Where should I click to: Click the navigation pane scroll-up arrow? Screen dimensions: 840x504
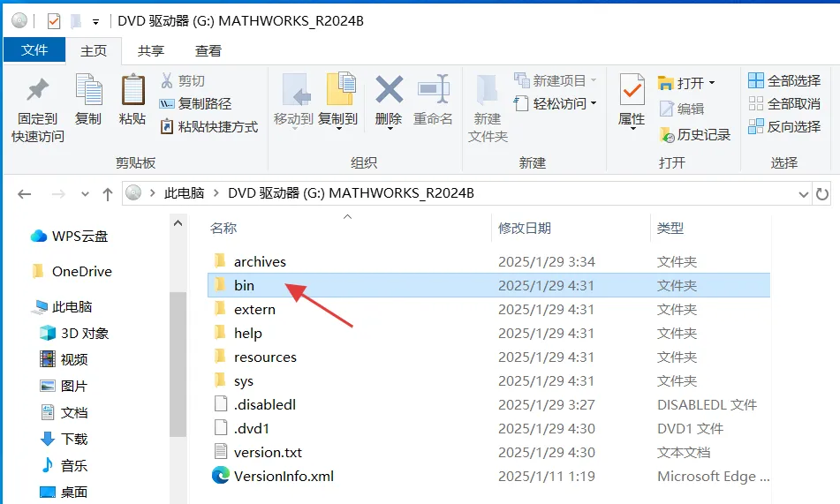point(178,223)
